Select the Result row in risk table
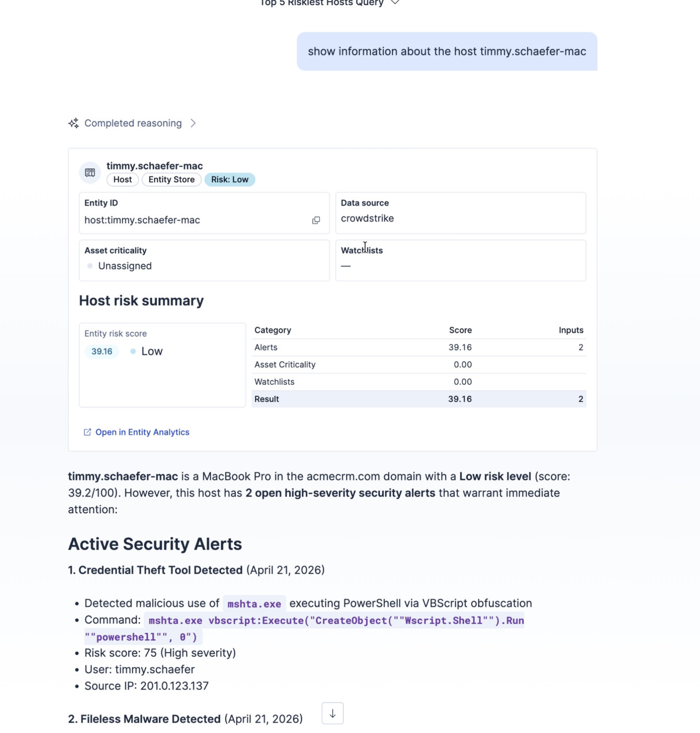The image size is (700, 733). (x=419, y=399)
